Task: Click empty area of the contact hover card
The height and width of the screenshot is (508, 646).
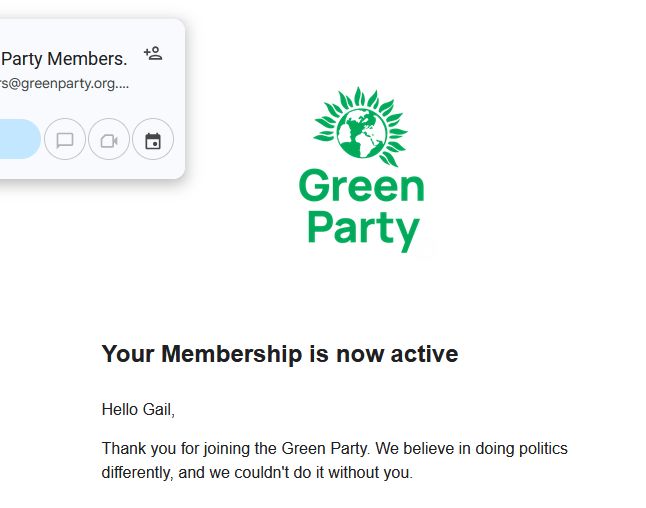Action: tap(82, 105)
